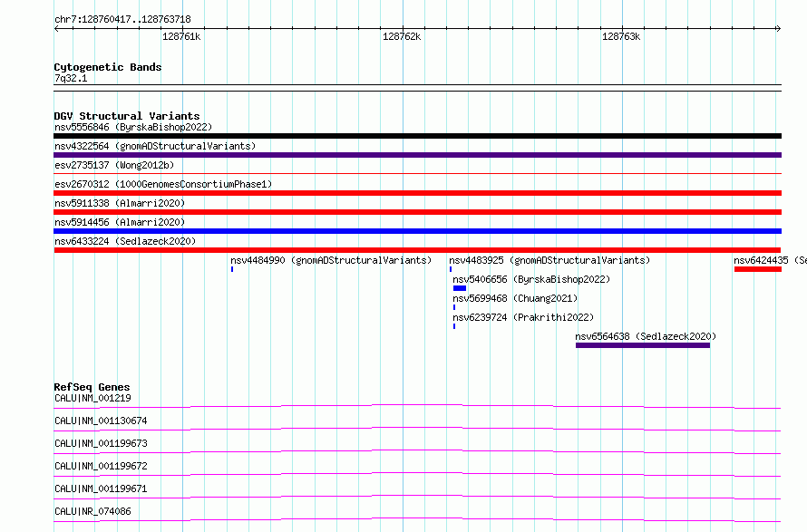
Task: Click the purple nsv4322564 variant bar
Action: [417, 155]
